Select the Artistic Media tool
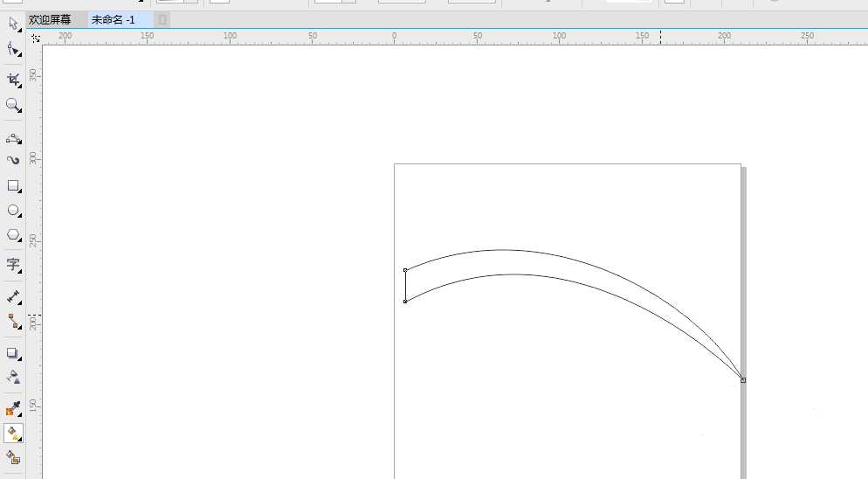Image resolution: width=868 pixels, height=479 pixels. (x=13, y=161)
